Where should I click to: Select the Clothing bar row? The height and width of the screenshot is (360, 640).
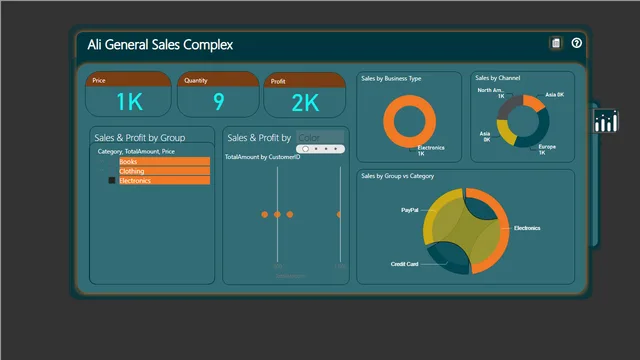[x=164, y=171]
